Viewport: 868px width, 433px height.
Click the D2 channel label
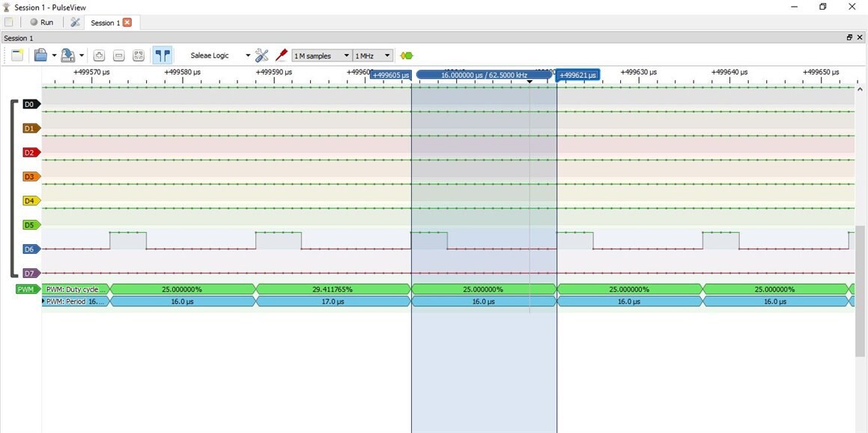pos(31,152)
